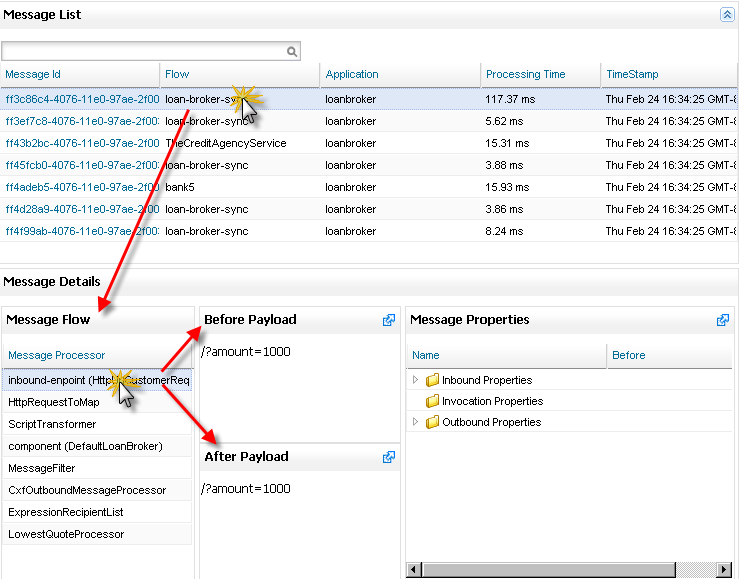Pop out the After Payload panel
Image resolution: width=742 pixels, height=579 pixels.
click(389, 457)
